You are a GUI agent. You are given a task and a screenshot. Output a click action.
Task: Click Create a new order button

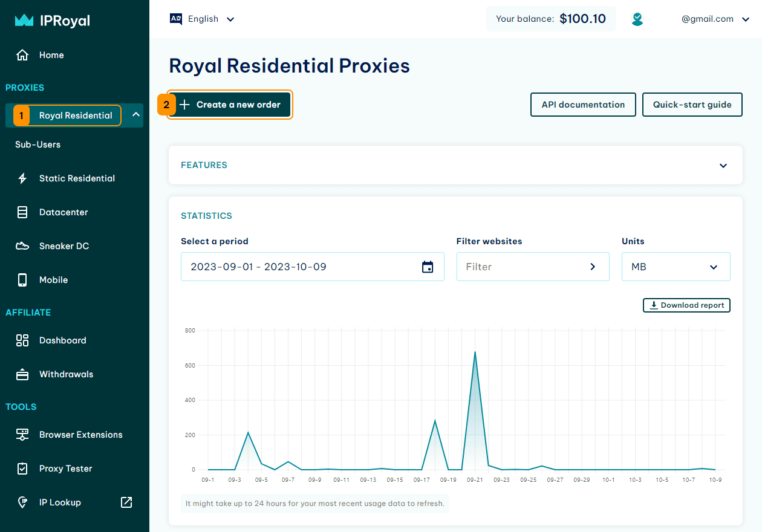click(x=230, y=105)
